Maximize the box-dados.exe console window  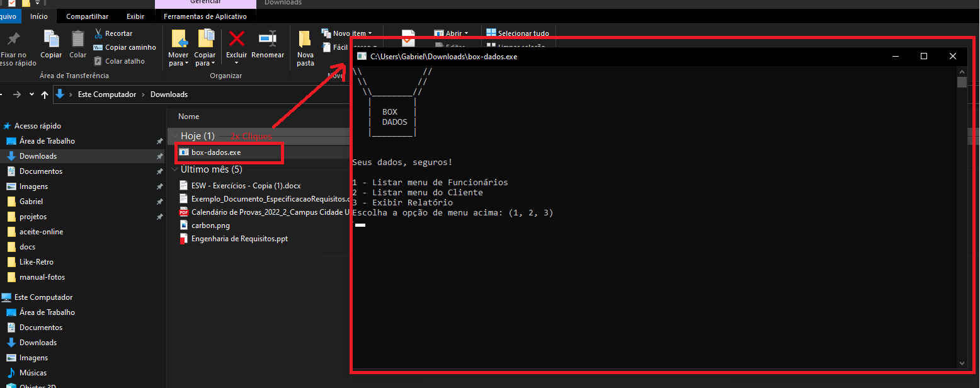pos(924,56)
